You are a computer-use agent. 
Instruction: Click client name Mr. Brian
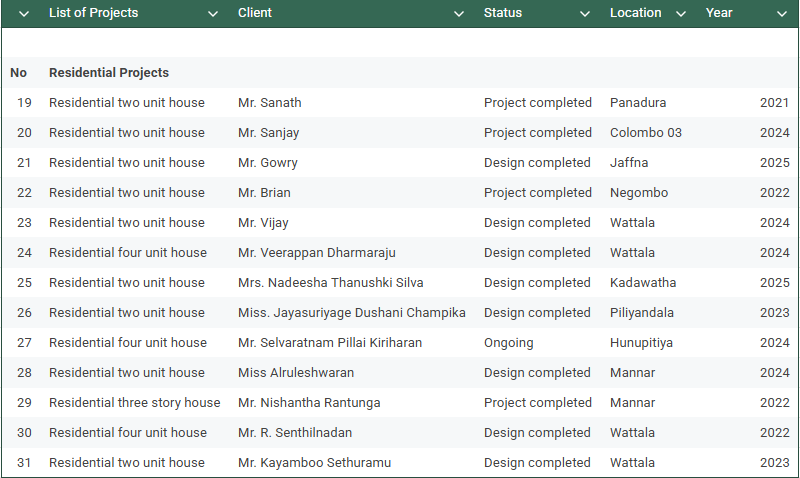(x=264, y=193)
